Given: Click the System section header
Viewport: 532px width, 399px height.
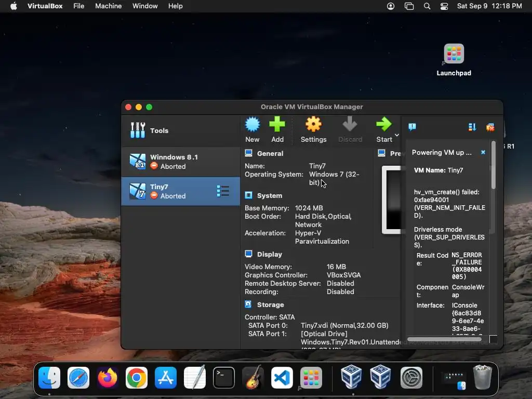Looking at the screenshot, I should coord(270,196).
